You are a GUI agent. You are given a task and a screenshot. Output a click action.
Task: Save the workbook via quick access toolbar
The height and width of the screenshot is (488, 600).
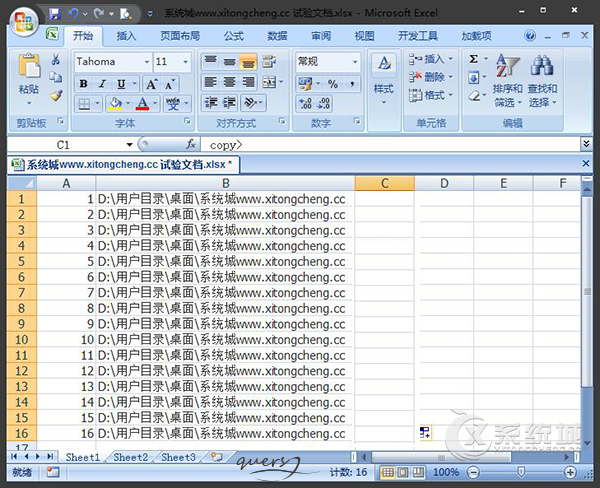[x=55, y=14]
